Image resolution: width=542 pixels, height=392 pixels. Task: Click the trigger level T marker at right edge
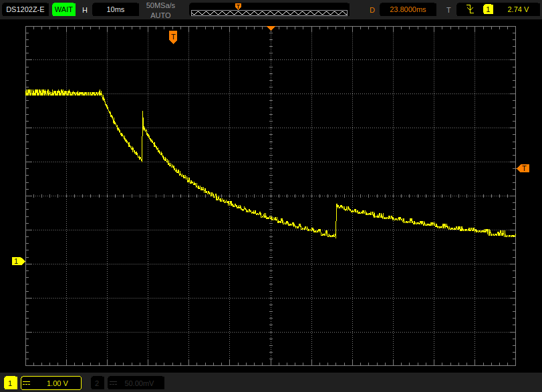[523, 168]
